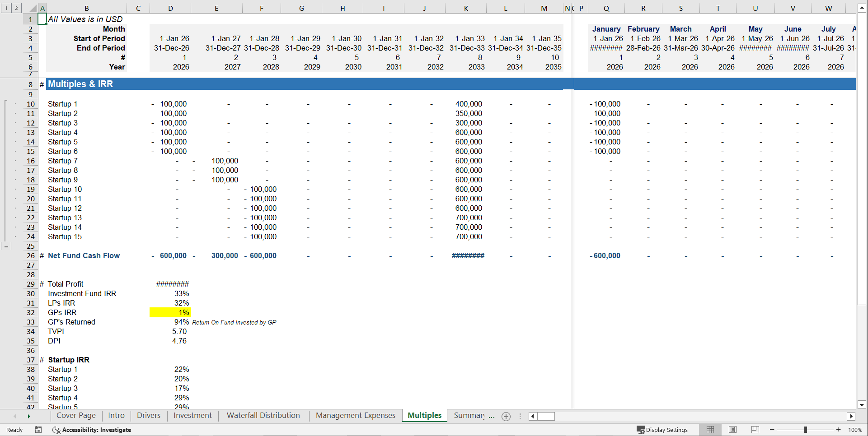The image size is (868, 436).
Task: Click outline level 2 button
Action: (x=16, y=8)
